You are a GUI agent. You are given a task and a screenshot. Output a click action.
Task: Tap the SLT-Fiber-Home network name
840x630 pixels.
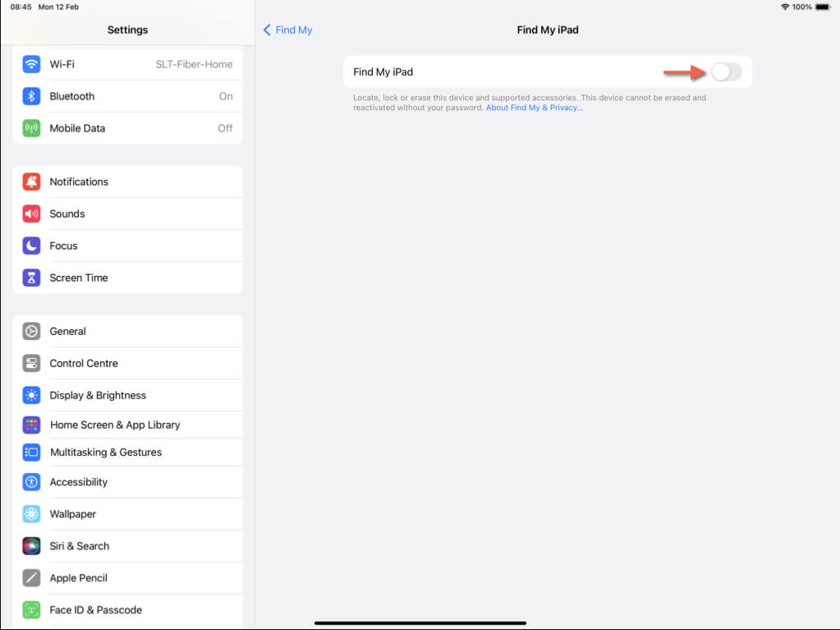(194, 64)
